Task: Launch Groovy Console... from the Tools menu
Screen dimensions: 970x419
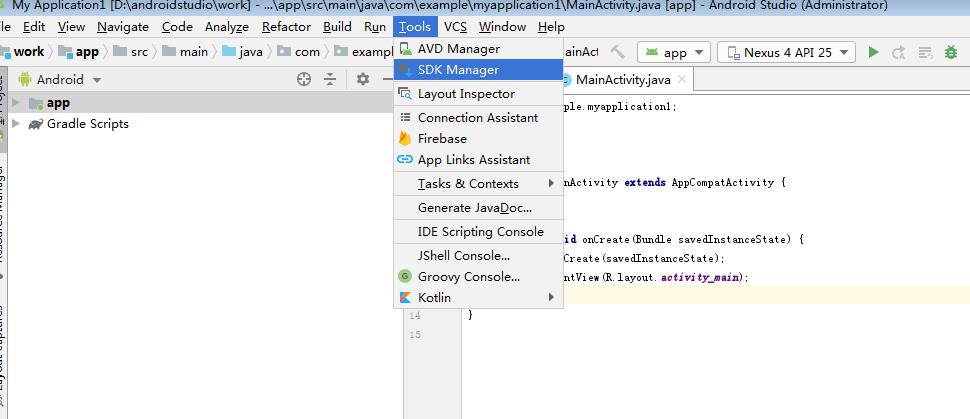Action: pos(478,277)
